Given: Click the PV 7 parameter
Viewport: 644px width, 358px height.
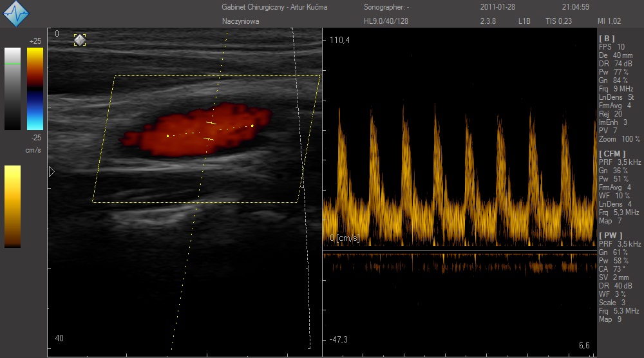Looking at the screenshot, I should 608,131.
